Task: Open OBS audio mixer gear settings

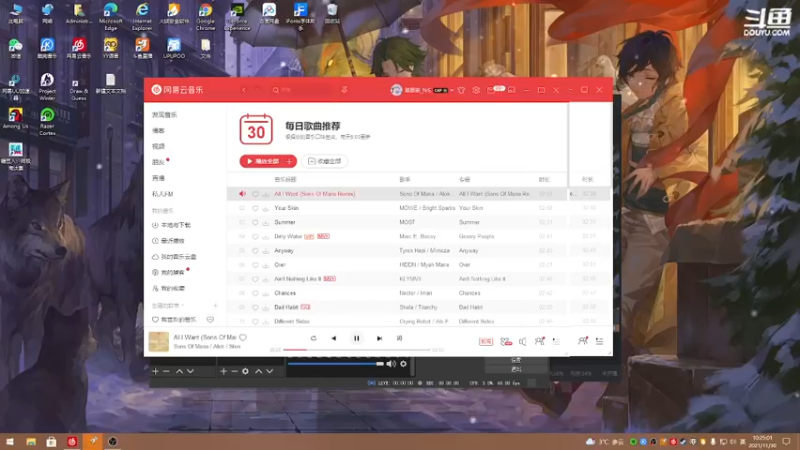Action: (404, 364)
